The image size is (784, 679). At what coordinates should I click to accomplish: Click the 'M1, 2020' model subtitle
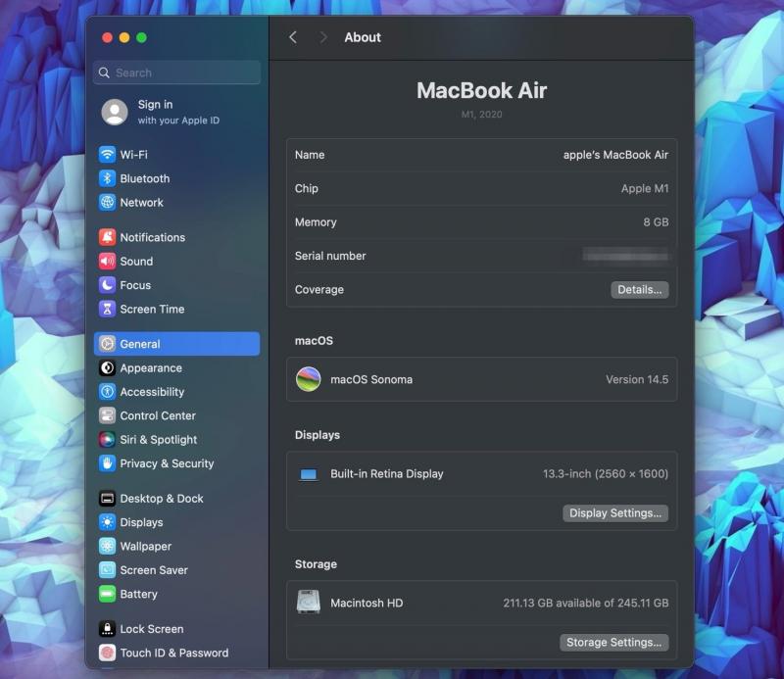coord(481,114)
